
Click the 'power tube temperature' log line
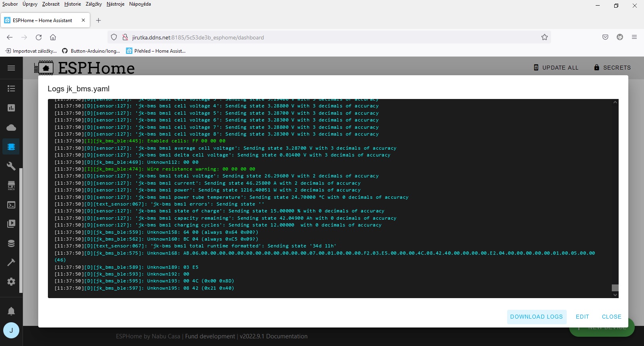click(231, 198)
